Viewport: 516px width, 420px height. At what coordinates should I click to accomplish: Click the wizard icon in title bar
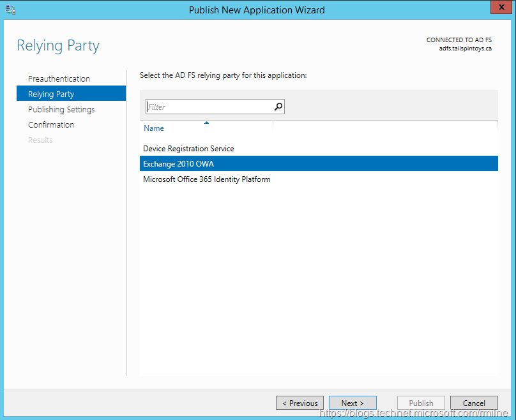[x=11, y=10]
